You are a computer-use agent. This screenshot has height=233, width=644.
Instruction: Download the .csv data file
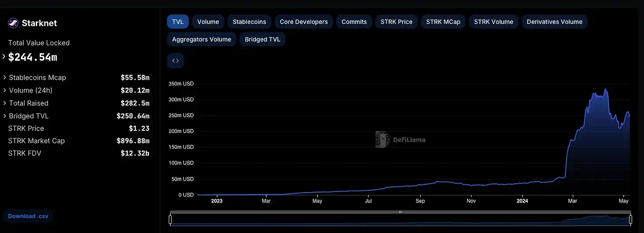(28, 216)
